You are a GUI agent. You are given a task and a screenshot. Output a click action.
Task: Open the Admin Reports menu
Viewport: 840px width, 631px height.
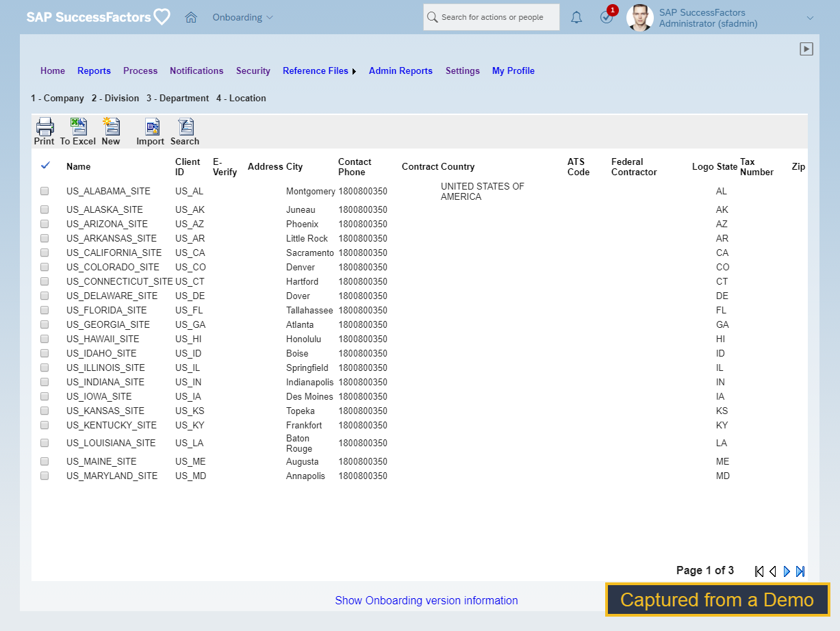point(400,70)
